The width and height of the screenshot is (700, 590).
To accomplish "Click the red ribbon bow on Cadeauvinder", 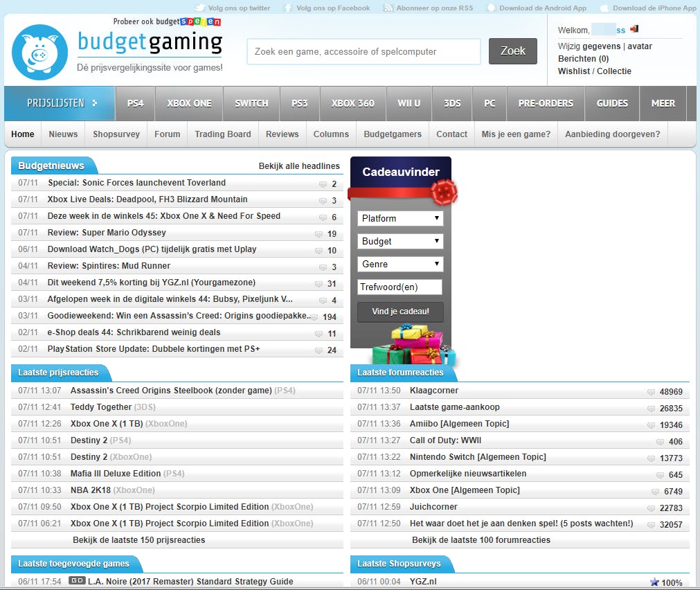I will (444, 192).
